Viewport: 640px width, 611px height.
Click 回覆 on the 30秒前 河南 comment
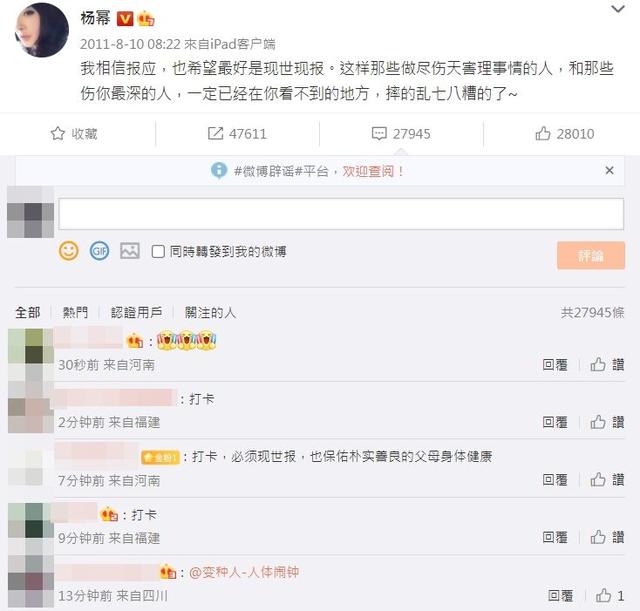555,364
